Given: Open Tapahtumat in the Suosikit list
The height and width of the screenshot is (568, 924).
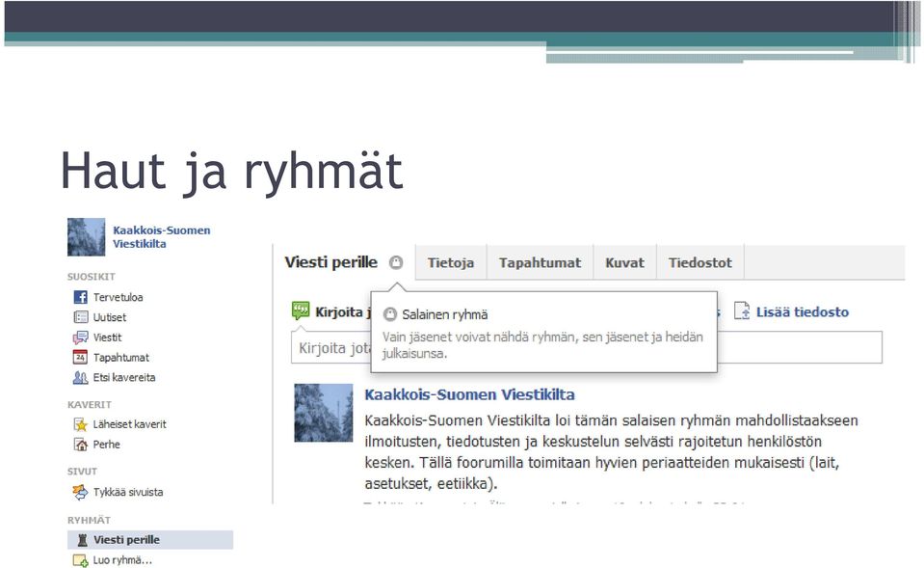Looking at the screenshot, I should click(120, 358).
